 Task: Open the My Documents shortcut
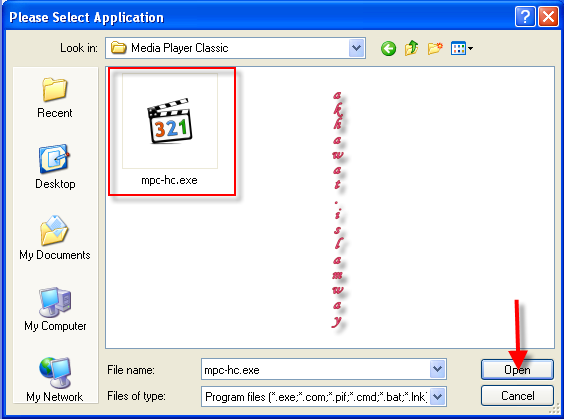click(x=55, y=238)
